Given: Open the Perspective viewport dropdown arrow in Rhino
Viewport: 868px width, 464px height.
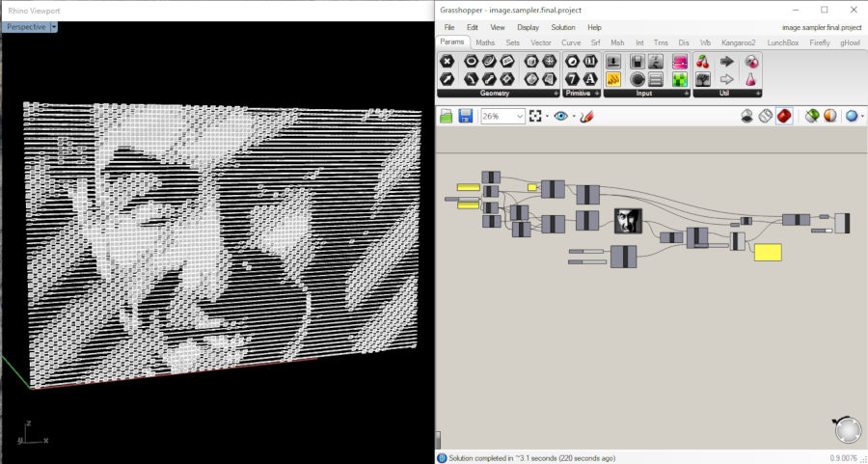Looking at the screenshot, I should pyautogui.click(x=54, y=27).
